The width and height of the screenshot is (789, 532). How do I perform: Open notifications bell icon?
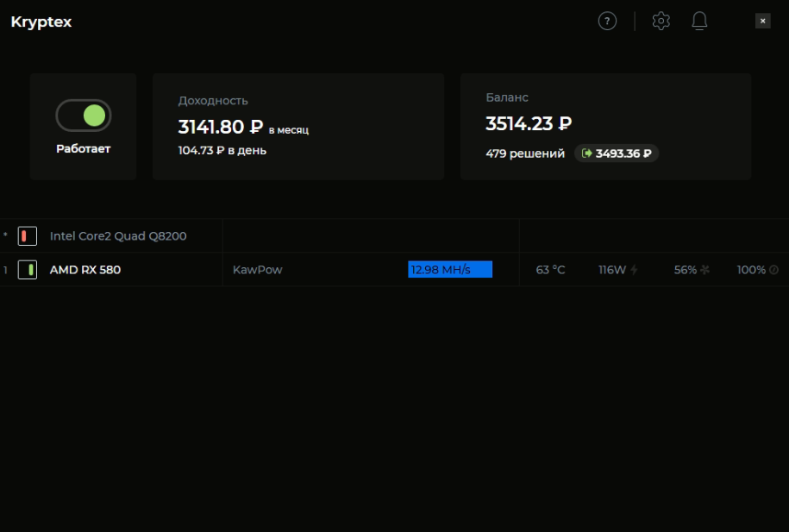(699, 22)
